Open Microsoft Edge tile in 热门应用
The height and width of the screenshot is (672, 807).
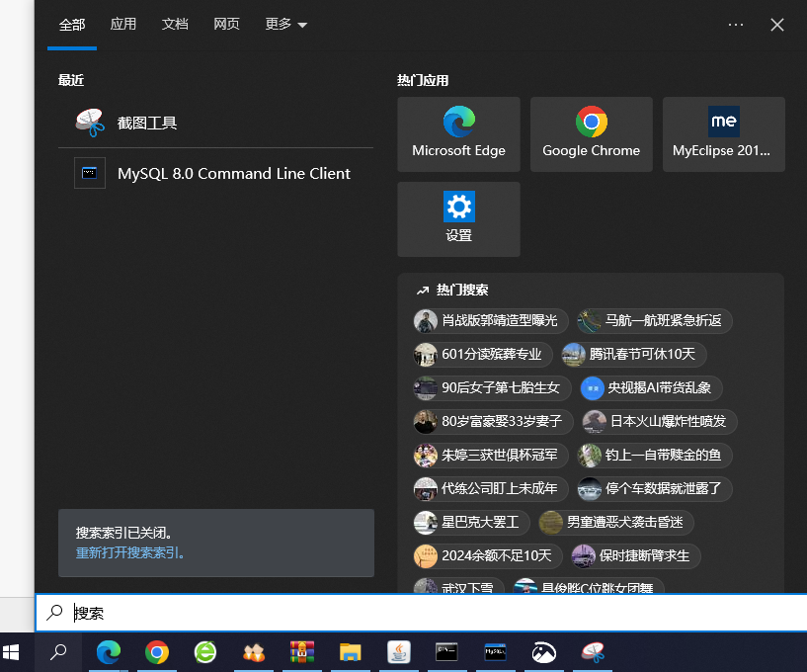(458, 134)
